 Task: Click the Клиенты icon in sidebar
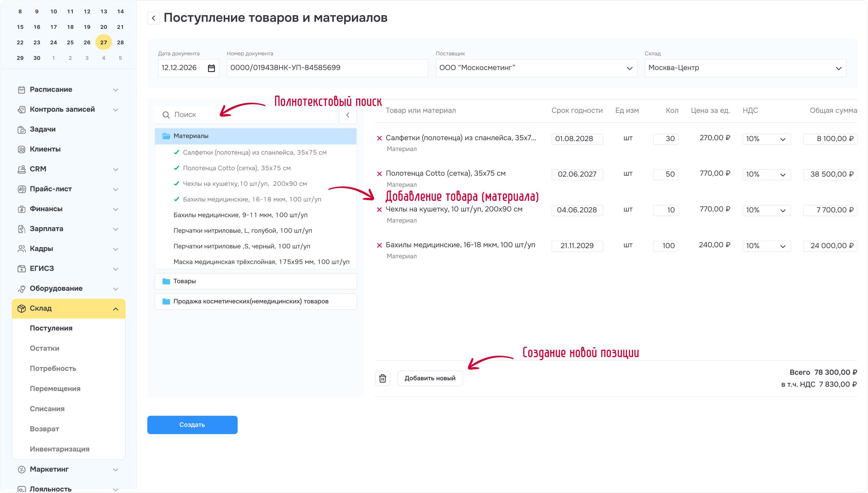(22, 149)
